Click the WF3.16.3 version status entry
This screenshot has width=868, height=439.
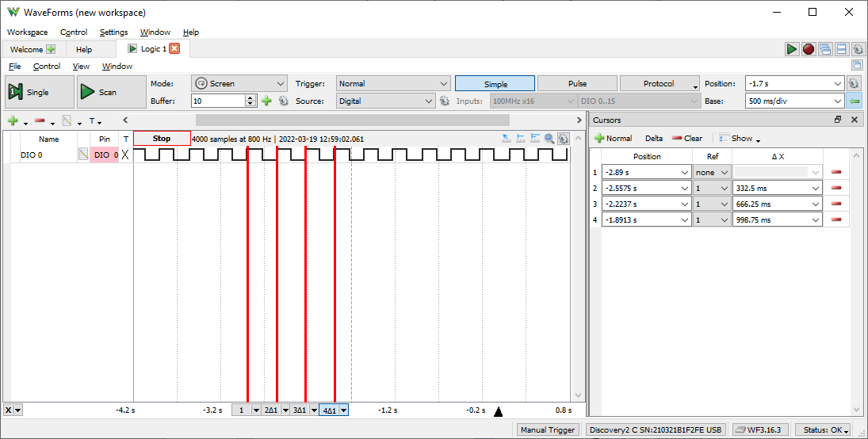[x=762, y=429]
